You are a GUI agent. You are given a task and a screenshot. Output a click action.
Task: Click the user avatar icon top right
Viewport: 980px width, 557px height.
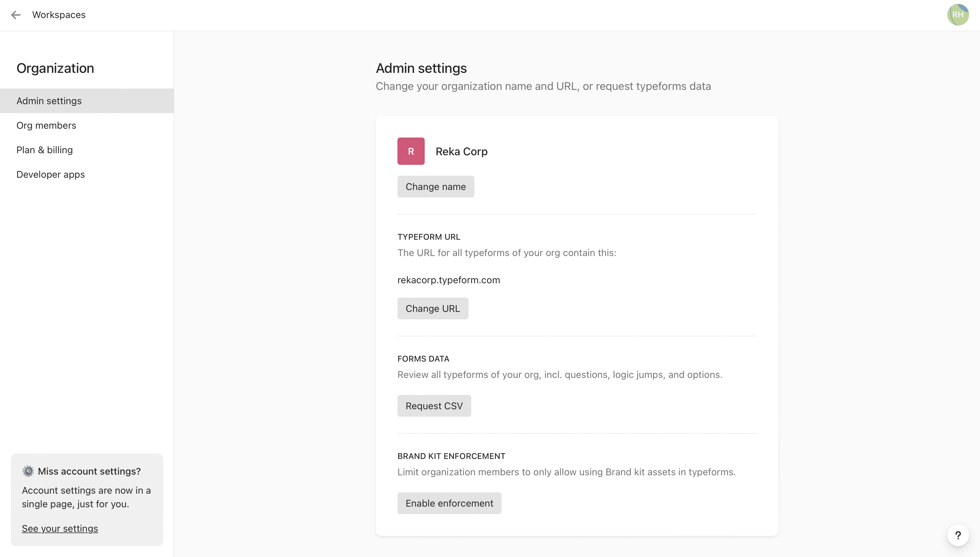pyautogui.click(x=958, y=15)
